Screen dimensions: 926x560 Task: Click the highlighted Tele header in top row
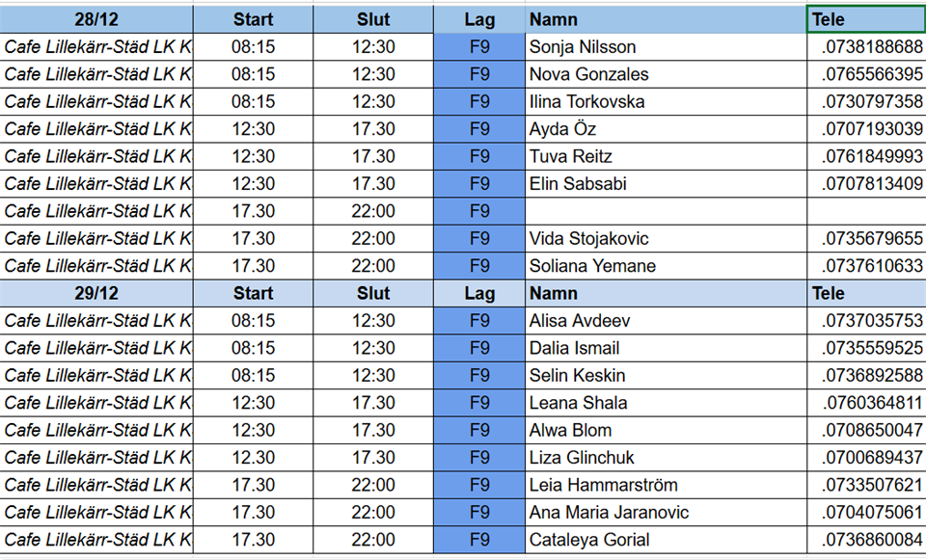(865, 19)
